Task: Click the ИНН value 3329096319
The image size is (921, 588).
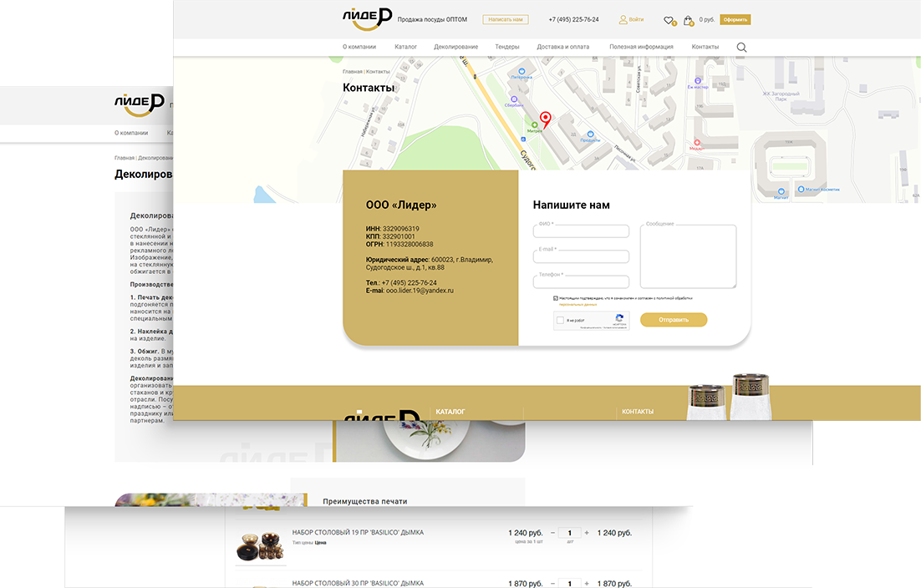Action: click(400, 229)
